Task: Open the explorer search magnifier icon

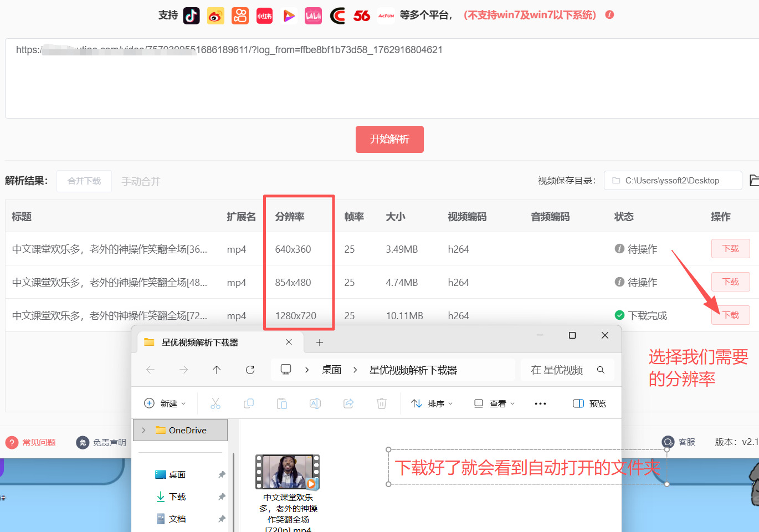Action: tap(601, 370)
